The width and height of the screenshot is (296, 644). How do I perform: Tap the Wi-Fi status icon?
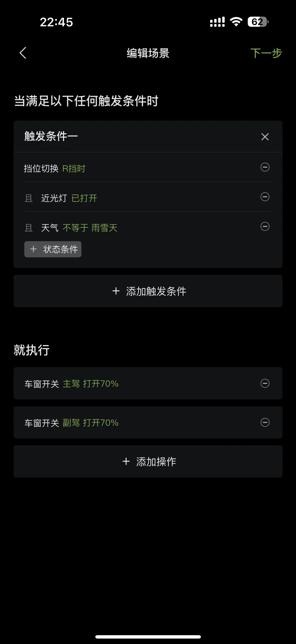point(236,22)
